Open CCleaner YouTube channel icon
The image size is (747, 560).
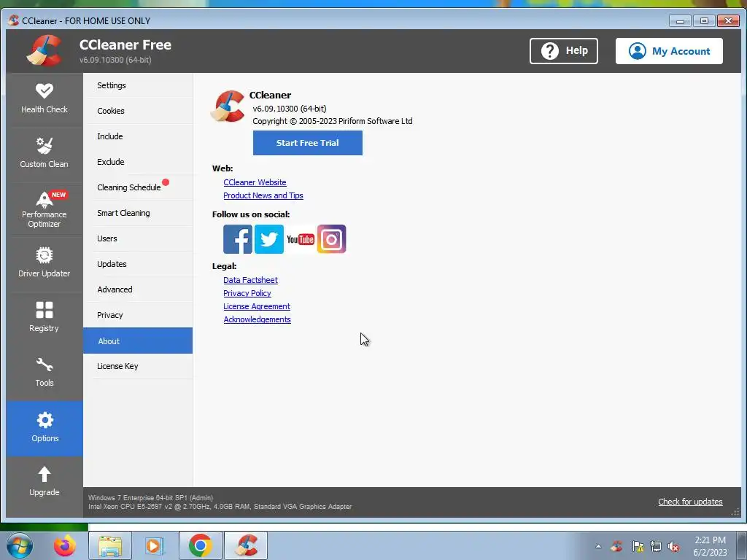click(300, 239)
